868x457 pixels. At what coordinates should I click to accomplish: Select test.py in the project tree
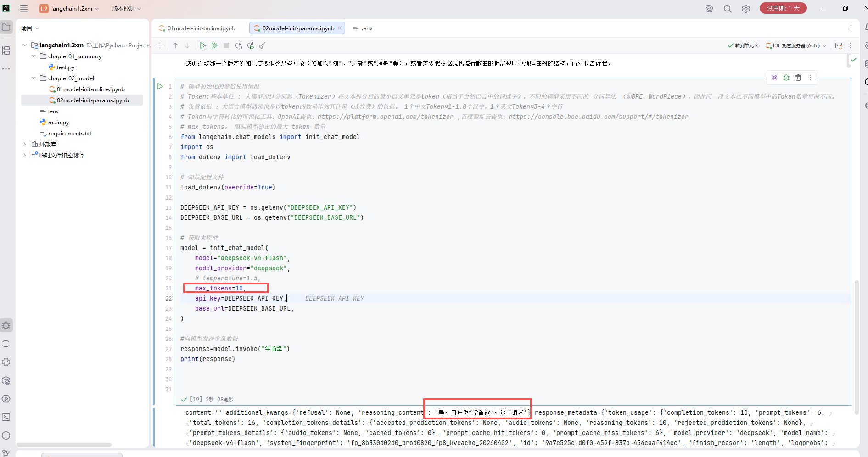[66, 67]
